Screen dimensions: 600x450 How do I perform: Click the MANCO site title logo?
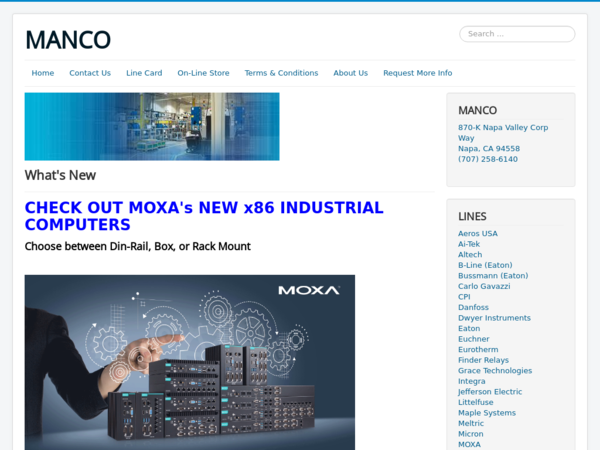tap(68, 40)
